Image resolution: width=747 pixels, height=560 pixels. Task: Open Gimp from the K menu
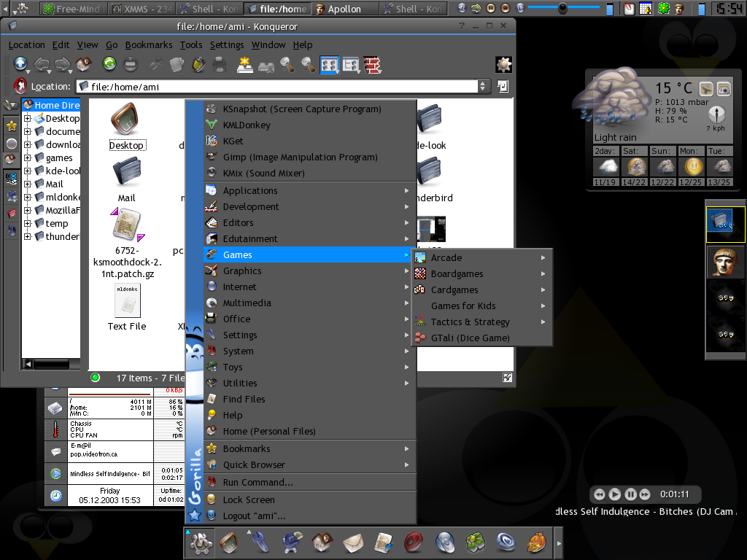point(309,157)
